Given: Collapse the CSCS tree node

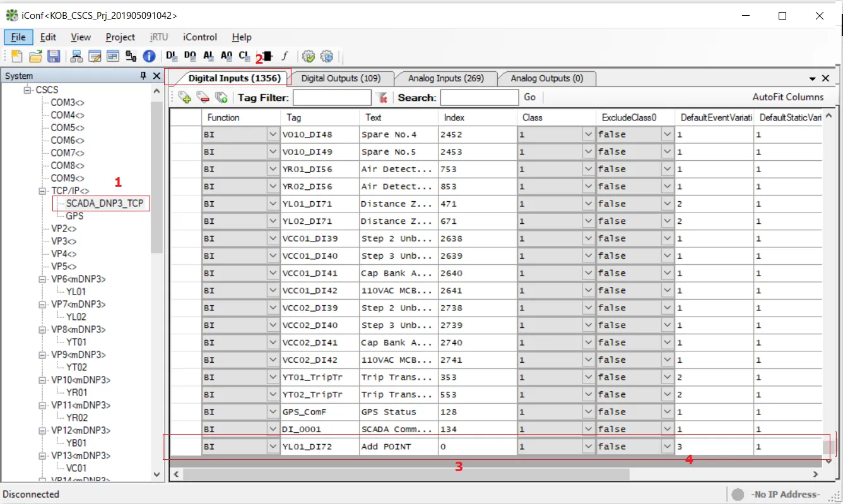Looking at the screenshot, I should (28, 90).
